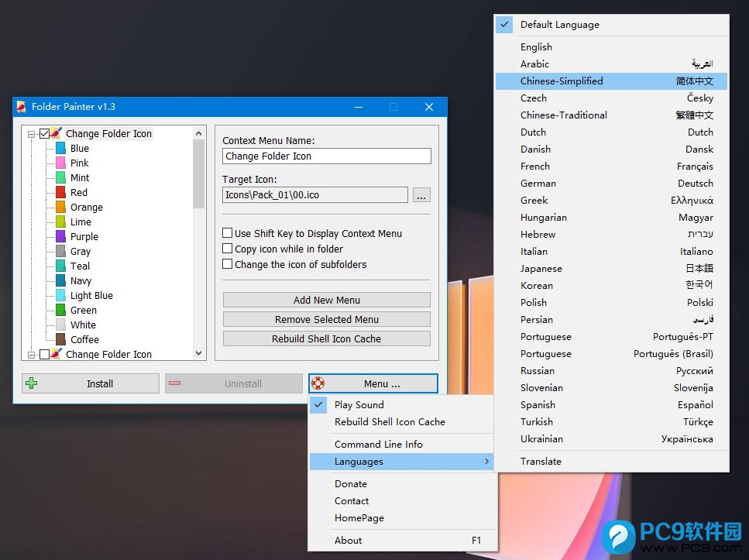Click the green plus icon on Install button
The width and height of the screenshot is (749, 560).
[32, 383]
